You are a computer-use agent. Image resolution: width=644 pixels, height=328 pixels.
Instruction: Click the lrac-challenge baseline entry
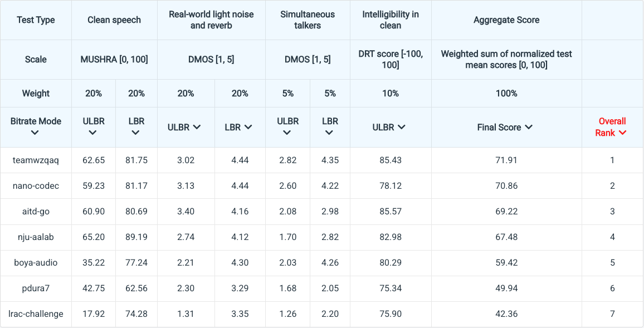click(36, 314)
